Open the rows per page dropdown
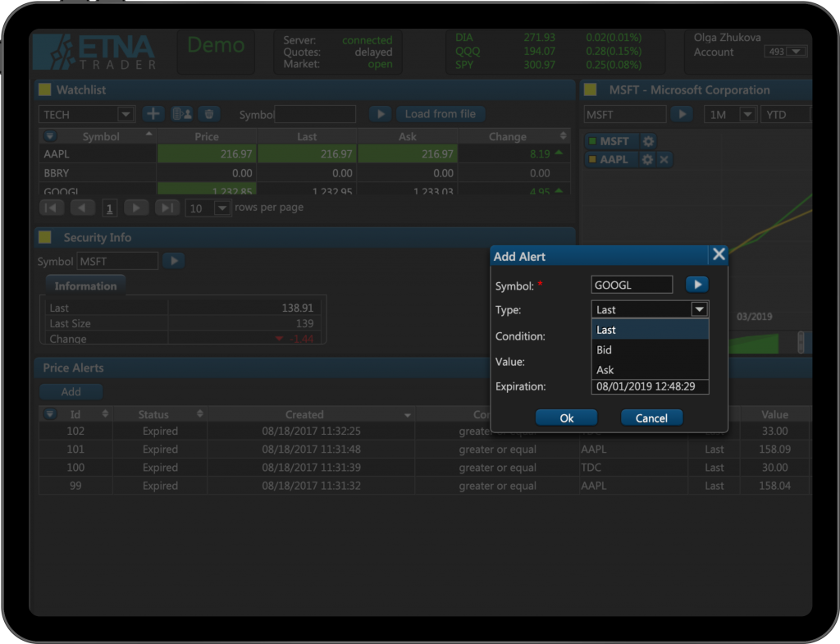840x644 pixels. (x=221, y=208)
